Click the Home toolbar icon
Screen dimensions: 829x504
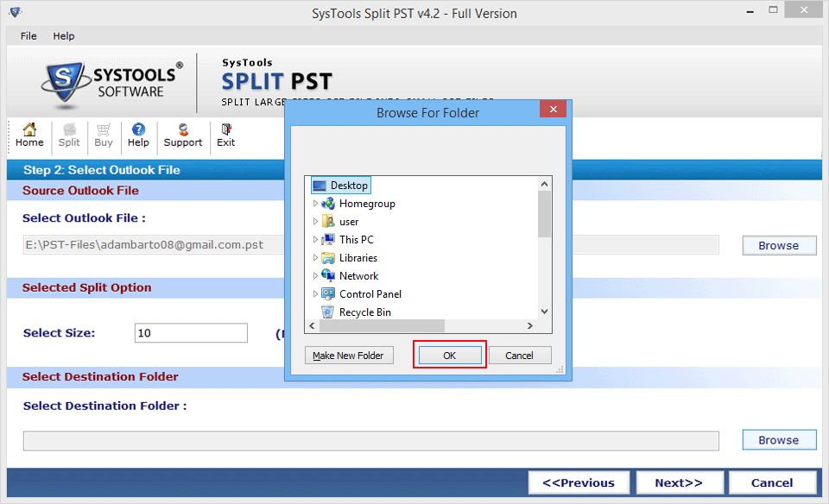click(x=29, y=135)
